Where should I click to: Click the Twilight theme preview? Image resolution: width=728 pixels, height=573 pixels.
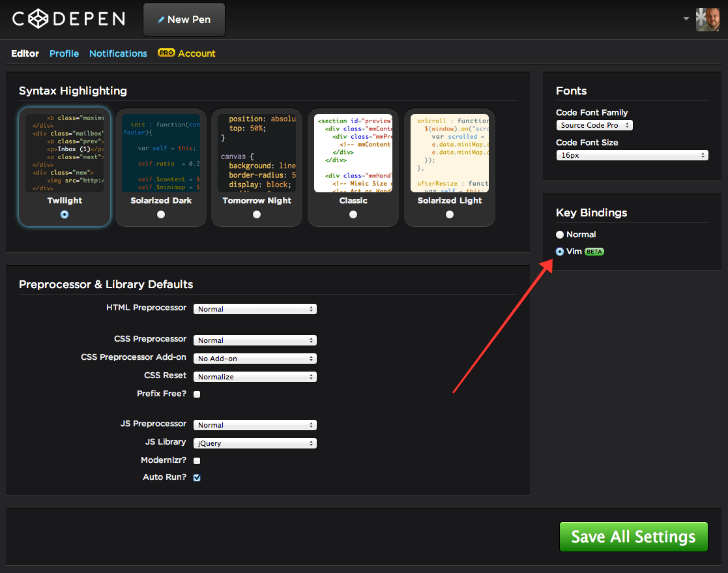point(64,152)
